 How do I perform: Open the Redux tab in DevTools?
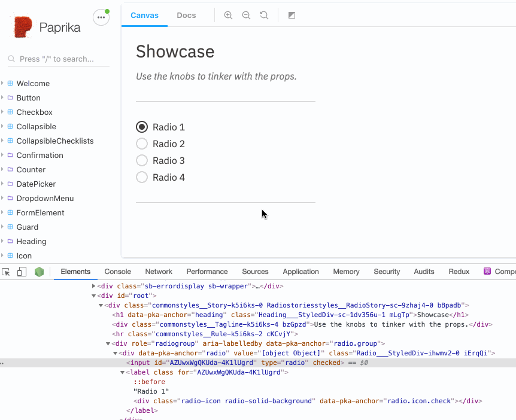[x=459, y=272]
